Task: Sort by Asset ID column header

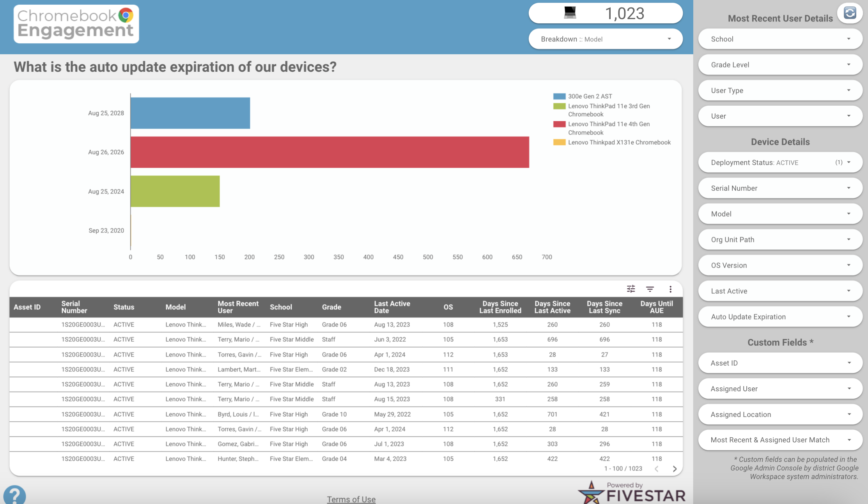Action: [27, 307]
